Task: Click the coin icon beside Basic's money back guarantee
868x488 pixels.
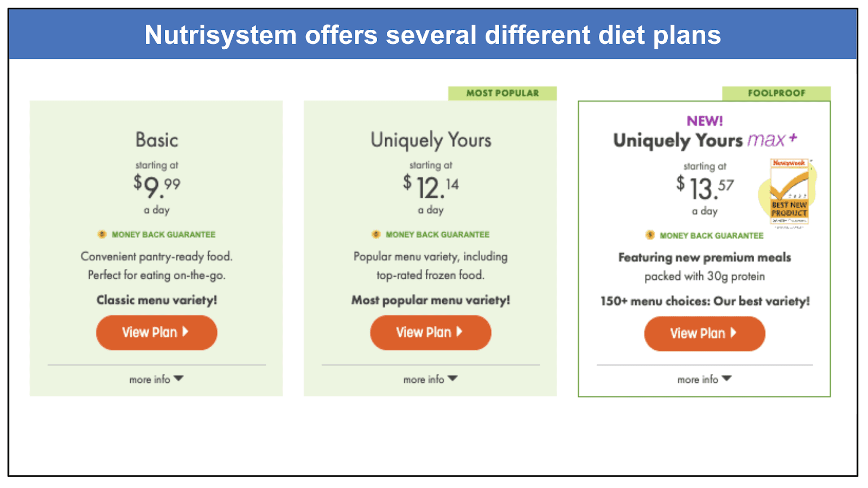Action: [101, 234]
